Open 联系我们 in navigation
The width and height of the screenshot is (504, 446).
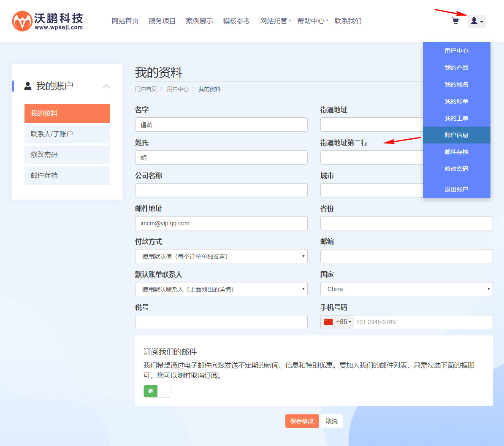point(348,21)
